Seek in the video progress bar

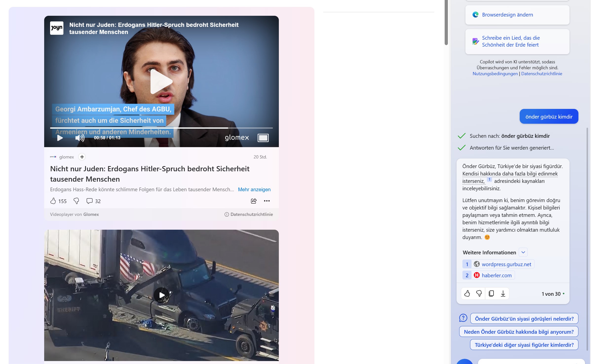pyautogui.click(x=161, y=128)
